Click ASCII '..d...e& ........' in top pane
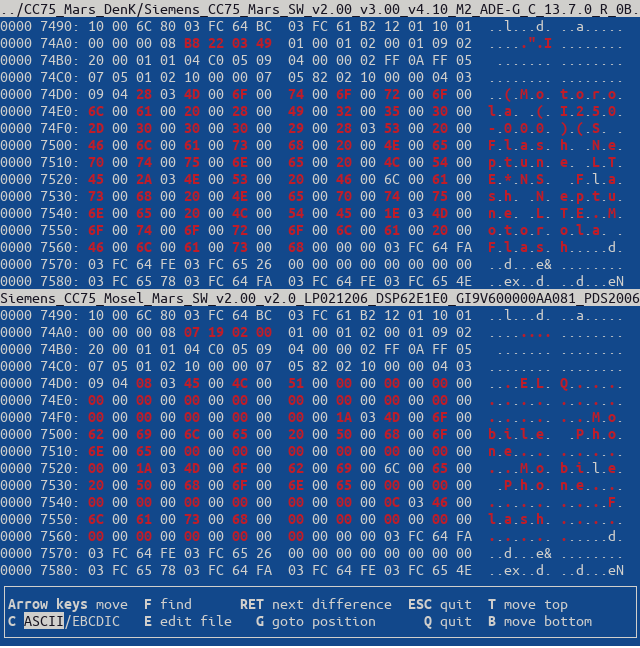Image resolution: width=640 pixels, height=648 pixels. [x=555, y=264]
